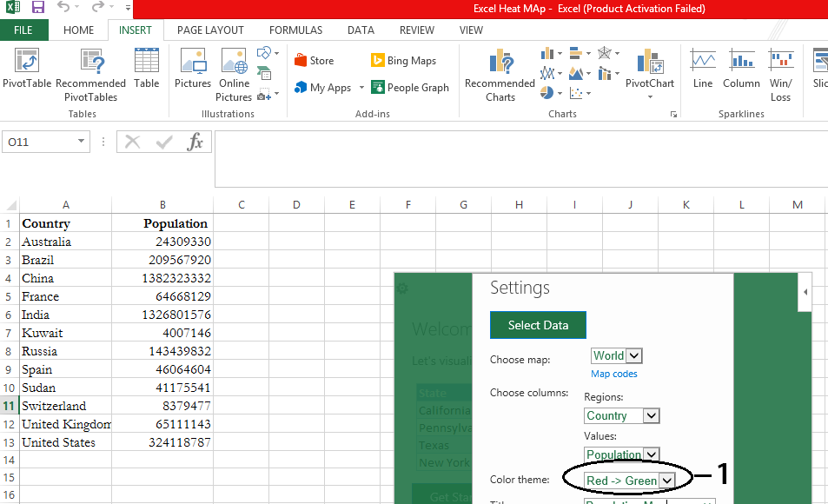Open the Regions Country dropdown
The height and width of the screenshot is (504, 828).
(651, 415)
